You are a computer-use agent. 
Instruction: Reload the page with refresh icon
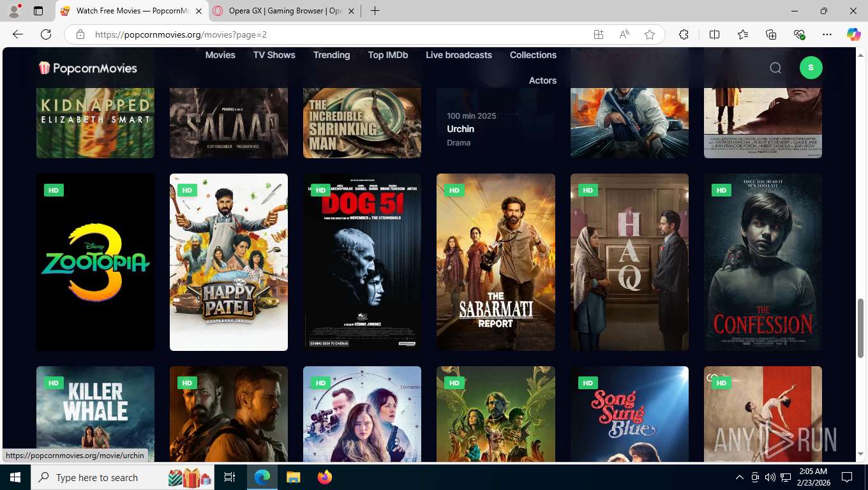(x=46, y=34)
